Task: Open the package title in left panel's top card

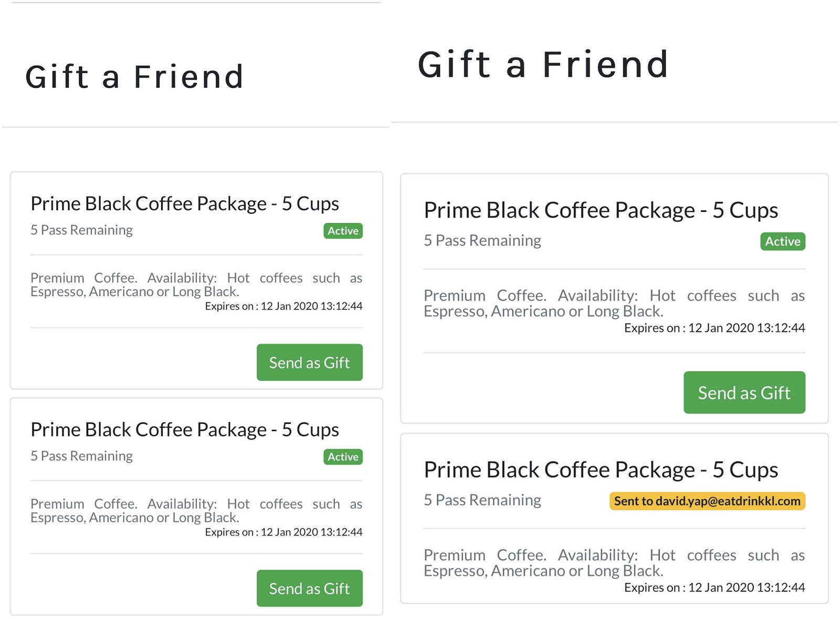Action: coord(185,204)
